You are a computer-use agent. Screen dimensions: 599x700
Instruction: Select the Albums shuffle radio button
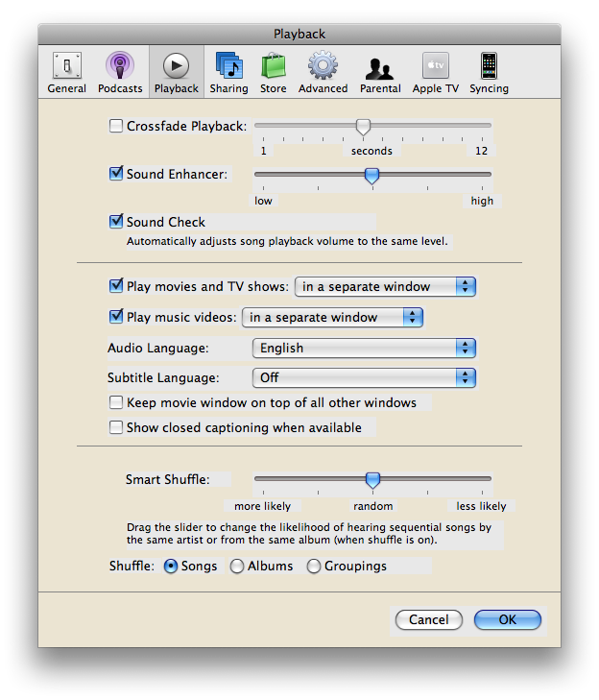tap(237, 567)
